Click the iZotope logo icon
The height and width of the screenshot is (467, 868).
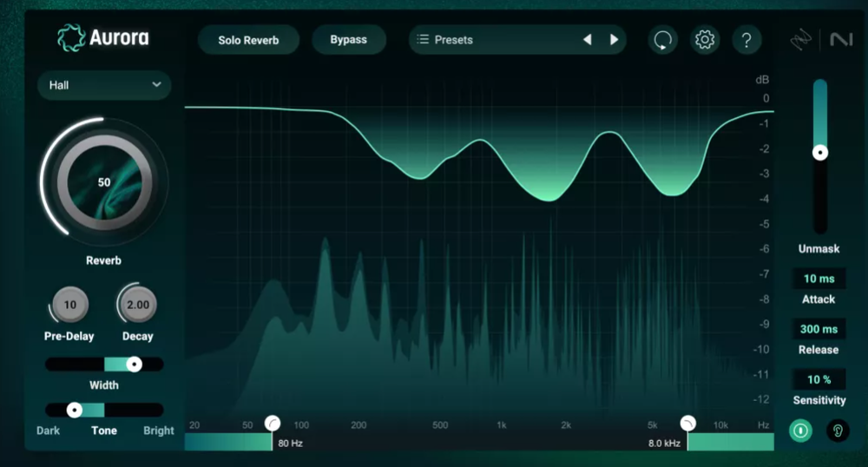coord(800,40)
